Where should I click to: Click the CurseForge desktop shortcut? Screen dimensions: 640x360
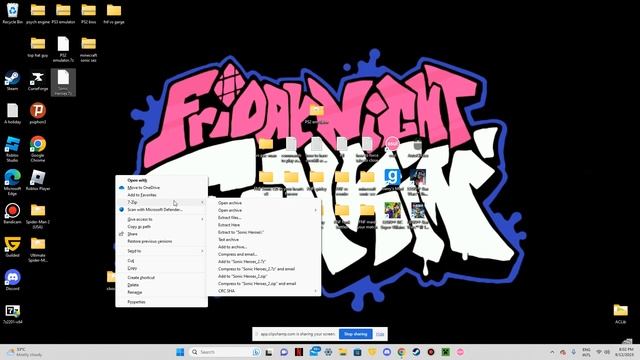pos(38,80)
